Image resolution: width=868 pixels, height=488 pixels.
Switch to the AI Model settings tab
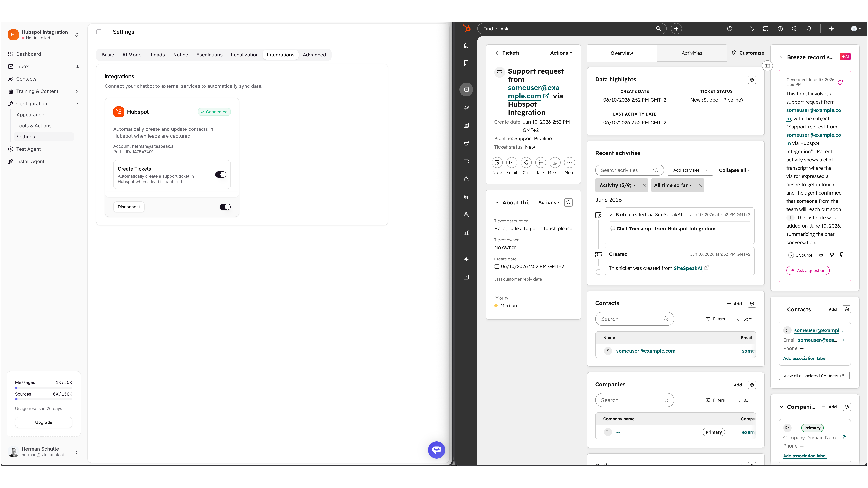point(132,55)
